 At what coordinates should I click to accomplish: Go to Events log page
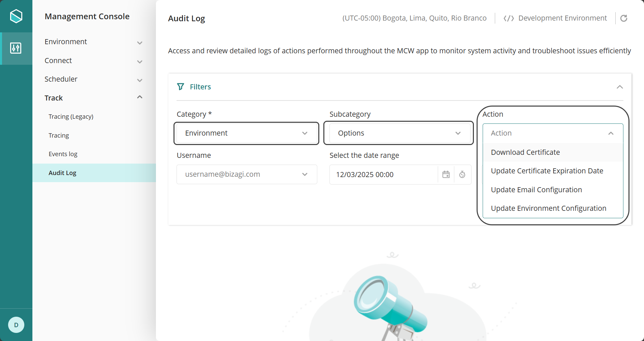[x=63, y=154]
